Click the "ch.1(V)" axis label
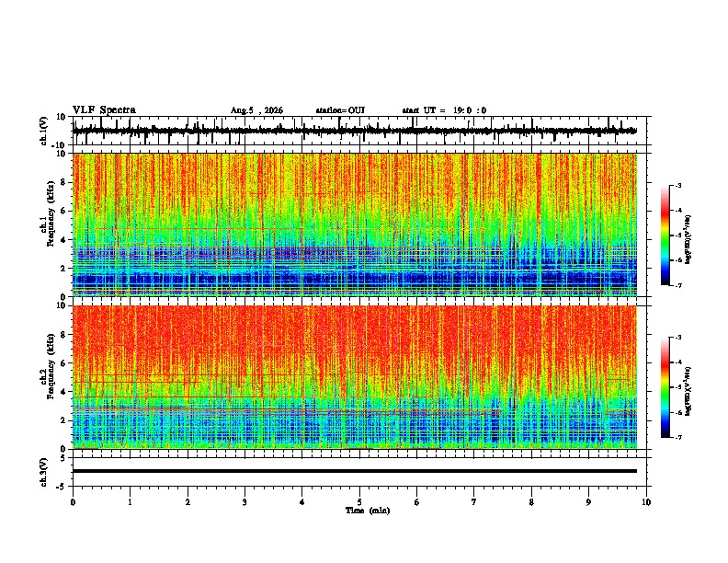The height and width of the screenshot is (563, 728). pos(44,131)
